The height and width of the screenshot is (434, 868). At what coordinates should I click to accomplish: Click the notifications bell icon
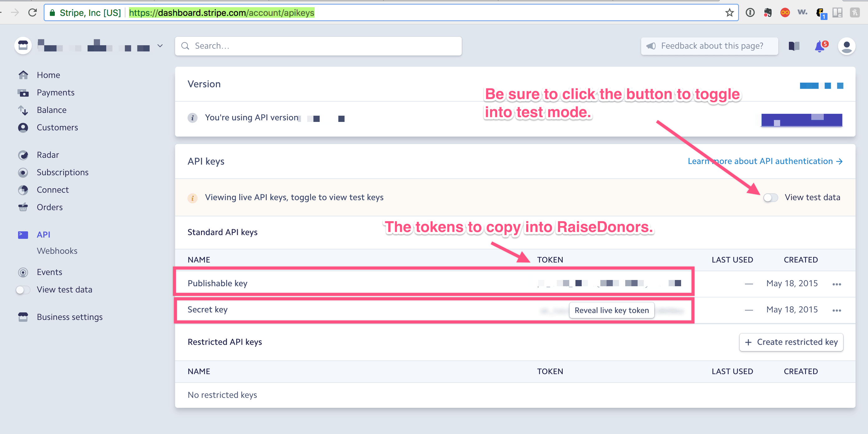(820, 46)
